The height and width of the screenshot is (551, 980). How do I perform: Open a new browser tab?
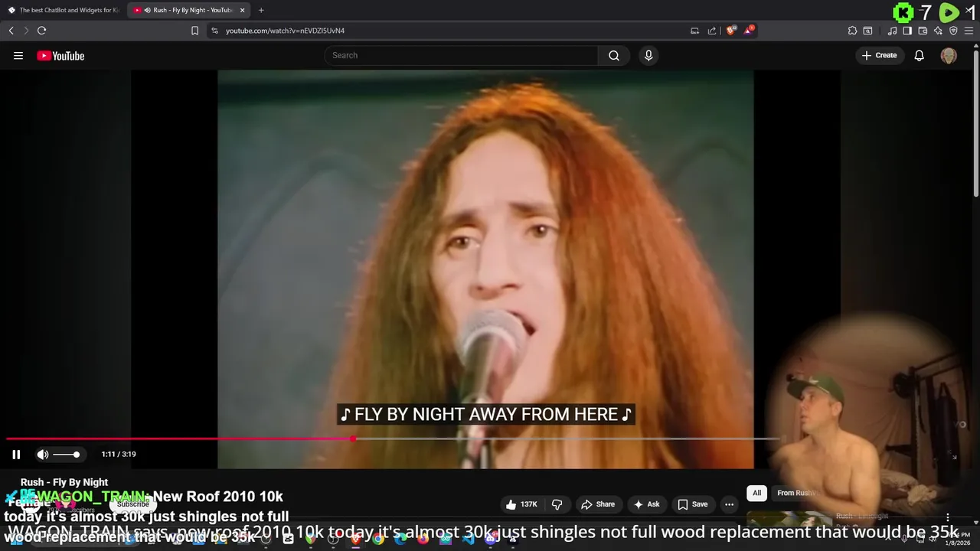261,10
